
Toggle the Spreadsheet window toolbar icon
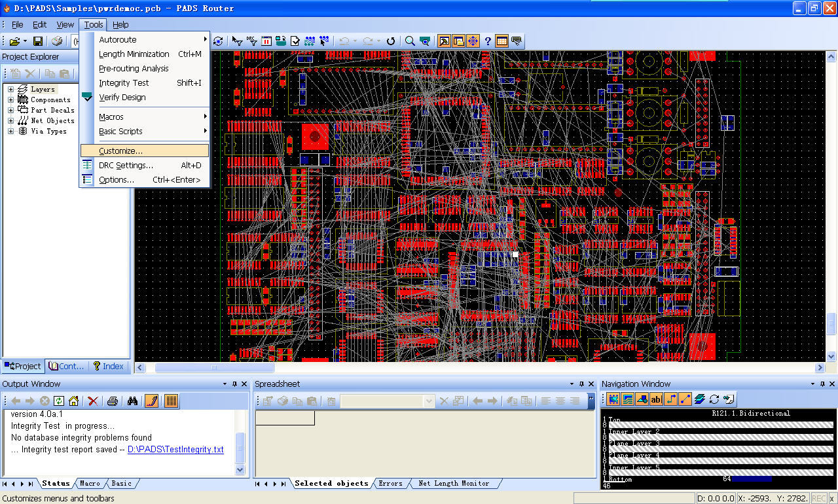(502, 41)
